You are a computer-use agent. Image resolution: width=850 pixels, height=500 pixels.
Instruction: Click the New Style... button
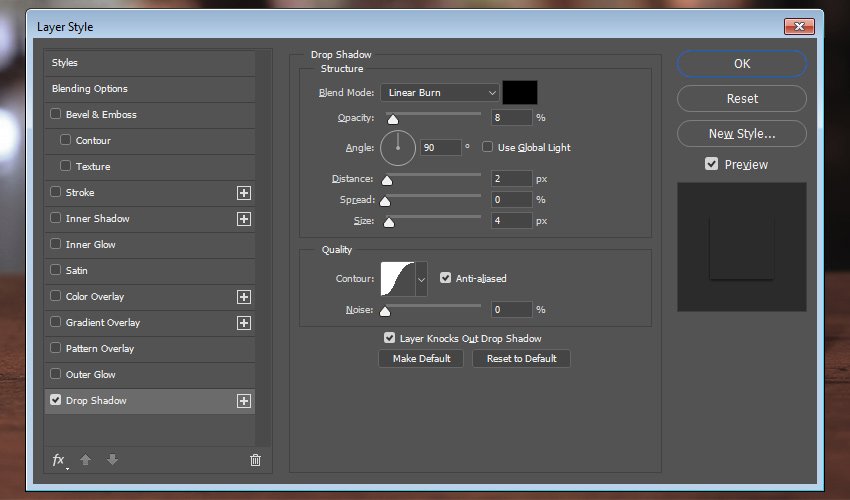(742, 133)
